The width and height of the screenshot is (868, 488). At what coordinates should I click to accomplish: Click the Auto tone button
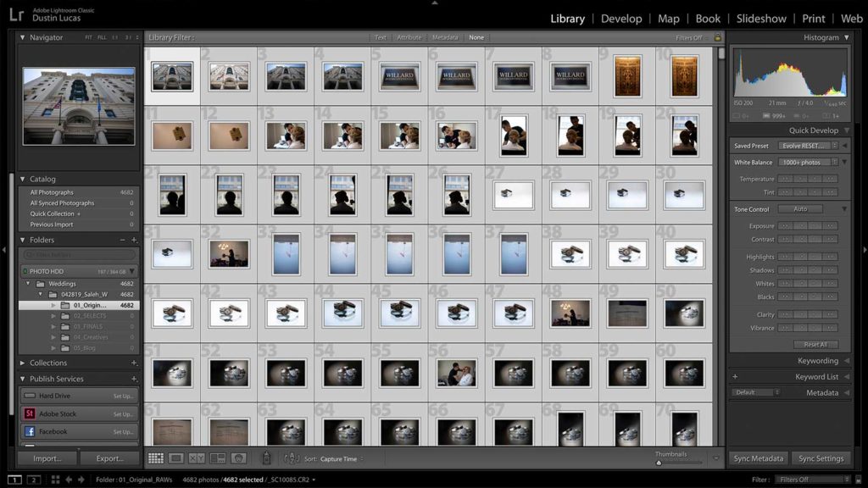[x=800, y=209]
